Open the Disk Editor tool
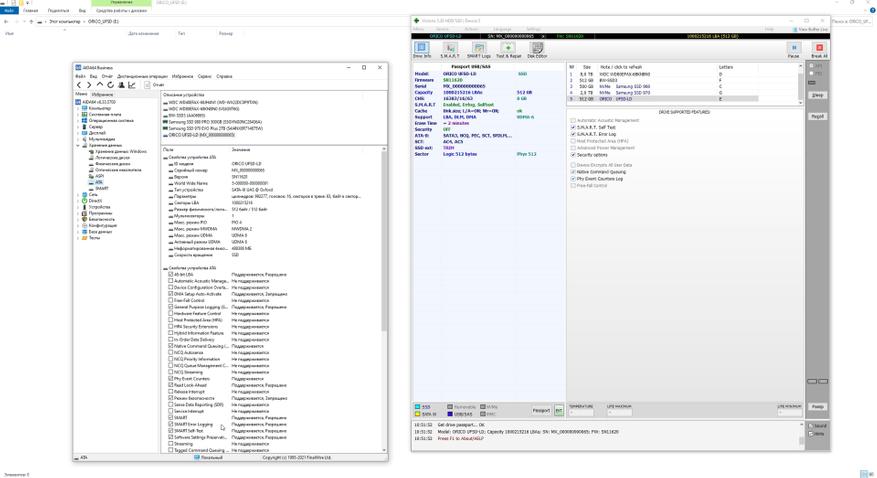This screenshot has height=478, width=877. click(x=537, y=50)
